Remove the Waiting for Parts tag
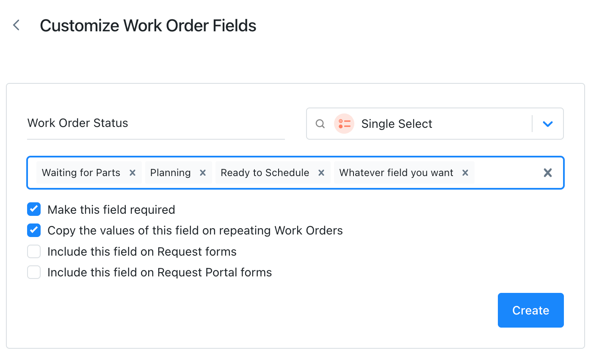This screenshot has height=364, width=602. click(x=133, y=173)
